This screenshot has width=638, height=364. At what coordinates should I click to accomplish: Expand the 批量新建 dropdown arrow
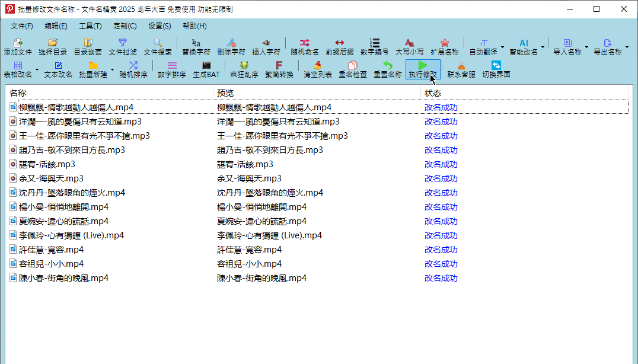(x=112, y=69)
